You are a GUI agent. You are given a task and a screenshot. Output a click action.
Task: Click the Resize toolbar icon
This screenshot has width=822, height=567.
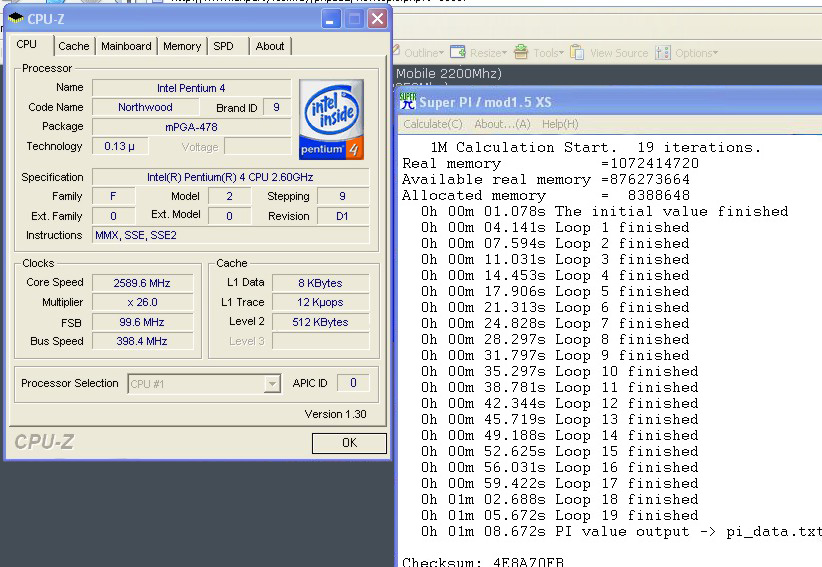(x=458, y=52)
